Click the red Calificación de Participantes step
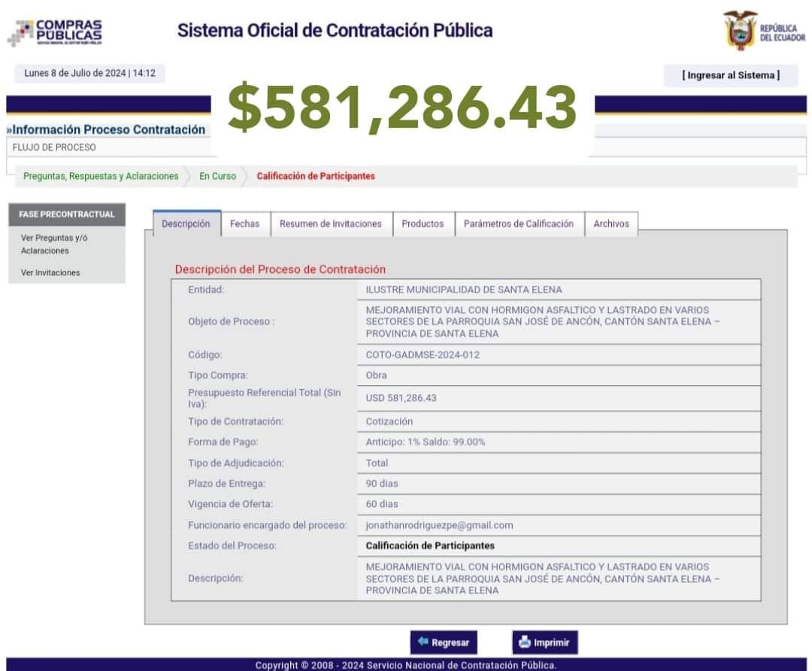The width and height of the screenshot is (812, 671). [x=315, y=176]
